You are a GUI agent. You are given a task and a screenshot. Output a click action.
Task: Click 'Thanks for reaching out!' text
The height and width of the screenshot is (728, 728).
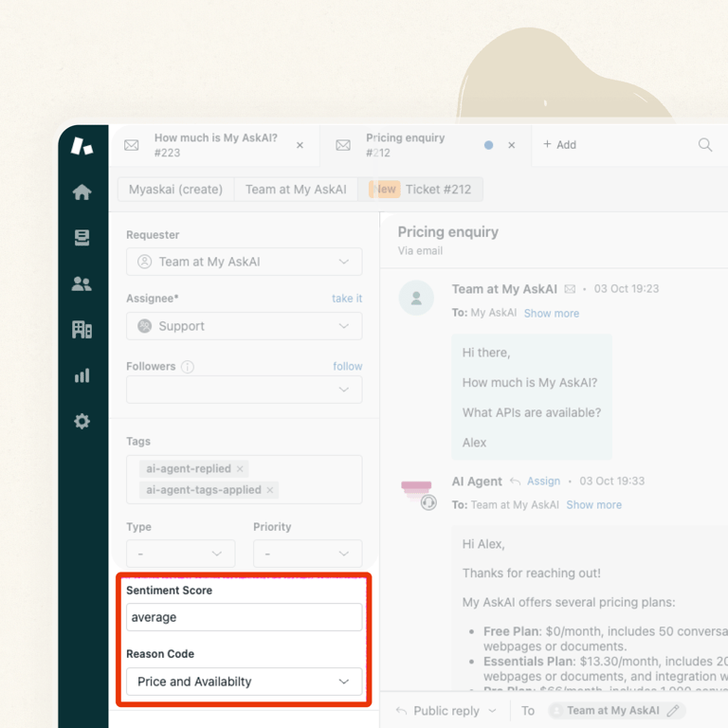(531, 573)
